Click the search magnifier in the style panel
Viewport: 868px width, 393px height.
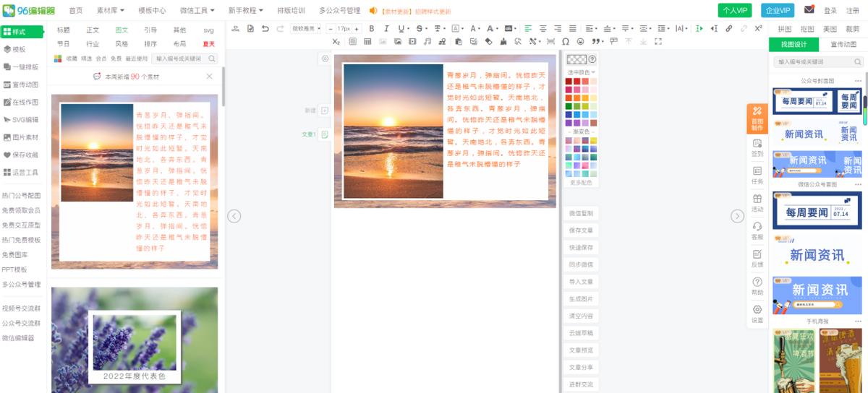pos(213,59)
